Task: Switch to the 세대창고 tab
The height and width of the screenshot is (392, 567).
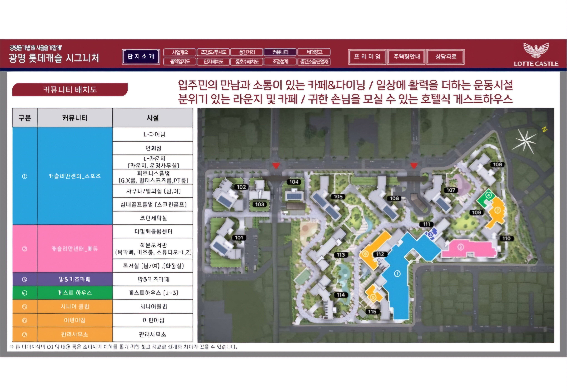Action: click(314, 52)
